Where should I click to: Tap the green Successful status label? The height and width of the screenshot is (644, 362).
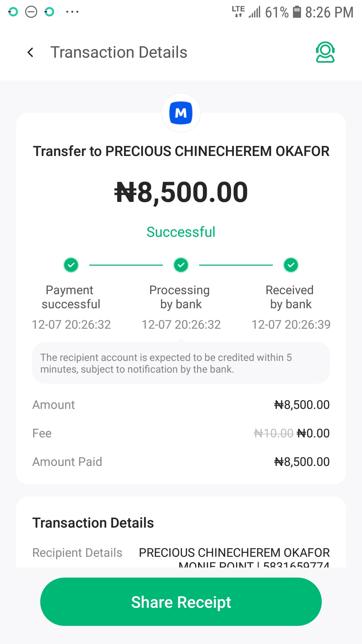181,232
